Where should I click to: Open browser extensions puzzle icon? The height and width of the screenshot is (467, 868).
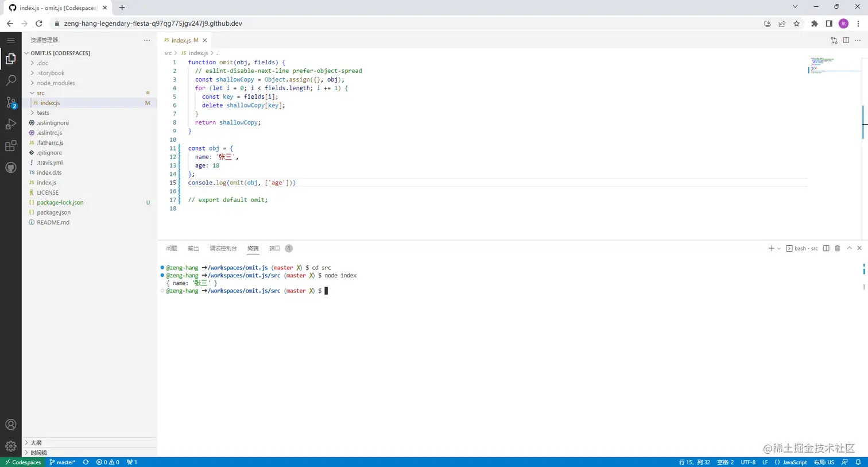[814, 24]
